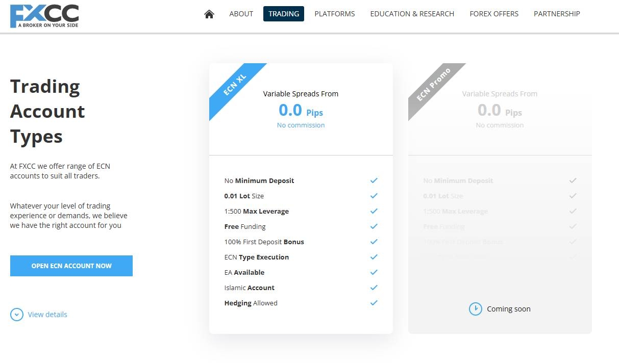Viewport: 619px width, 364px height.
Task: Click greyed 0.0 Pips in ECN Promo
Action: coord(500,110)
